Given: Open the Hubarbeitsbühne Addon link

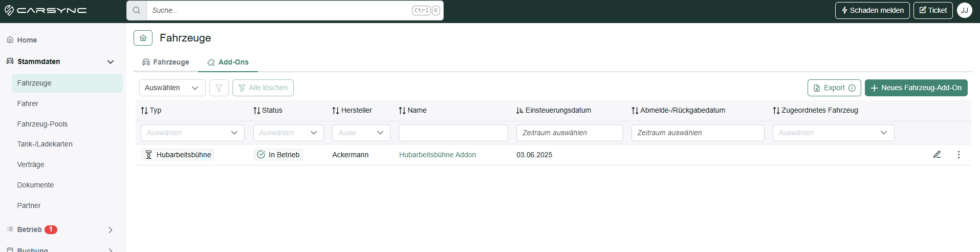Looking at the screenshot, I should coord(438,155).
